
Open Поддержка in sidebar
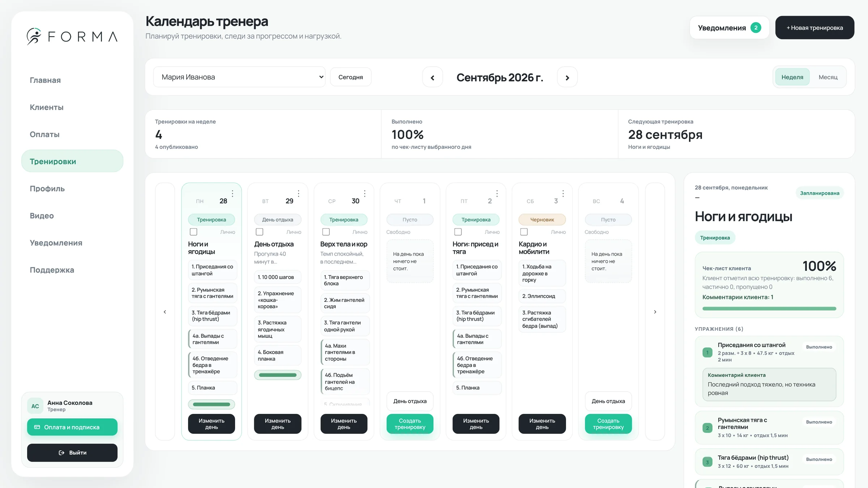click(72, 270)
